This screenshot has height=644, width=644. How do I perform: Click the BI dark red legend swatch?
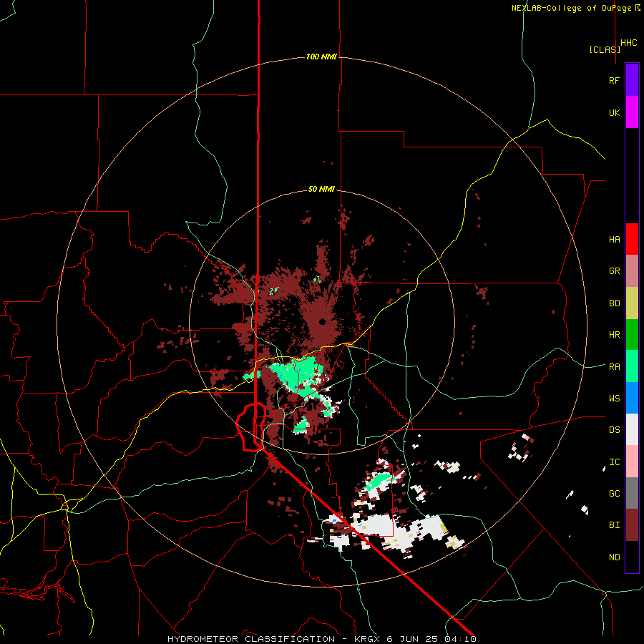(632, 525)
